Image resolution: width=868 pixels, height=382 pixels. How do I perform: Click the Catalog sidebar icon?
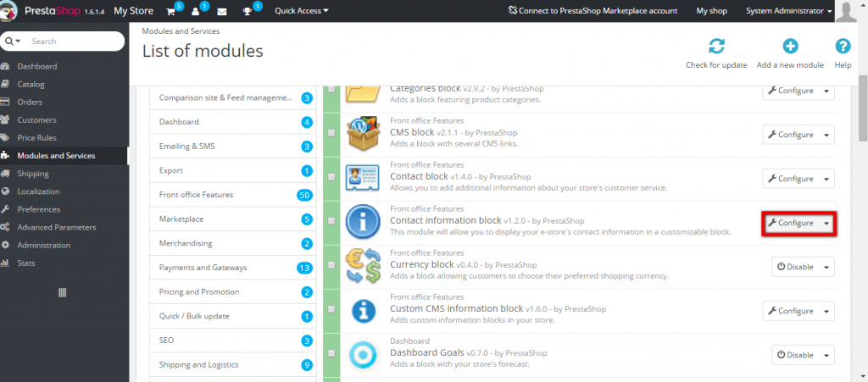pyautogui.click(x=6, y=84)
